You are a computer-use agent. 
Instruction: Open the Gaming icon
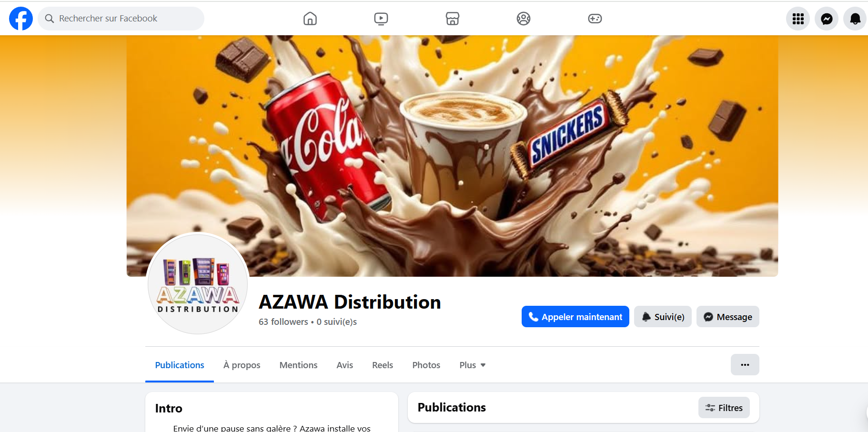pos(595,19)
